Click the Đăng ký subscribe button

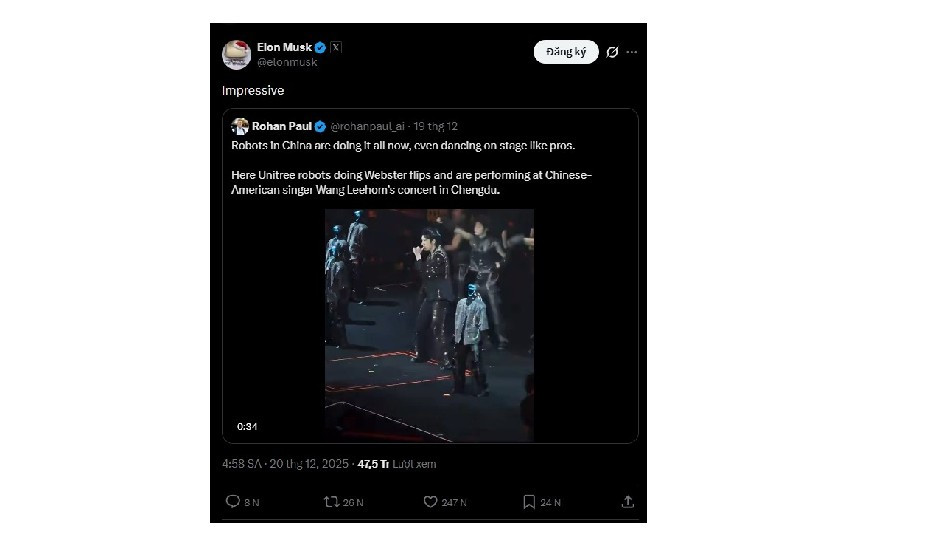click(x=566, y=52)
